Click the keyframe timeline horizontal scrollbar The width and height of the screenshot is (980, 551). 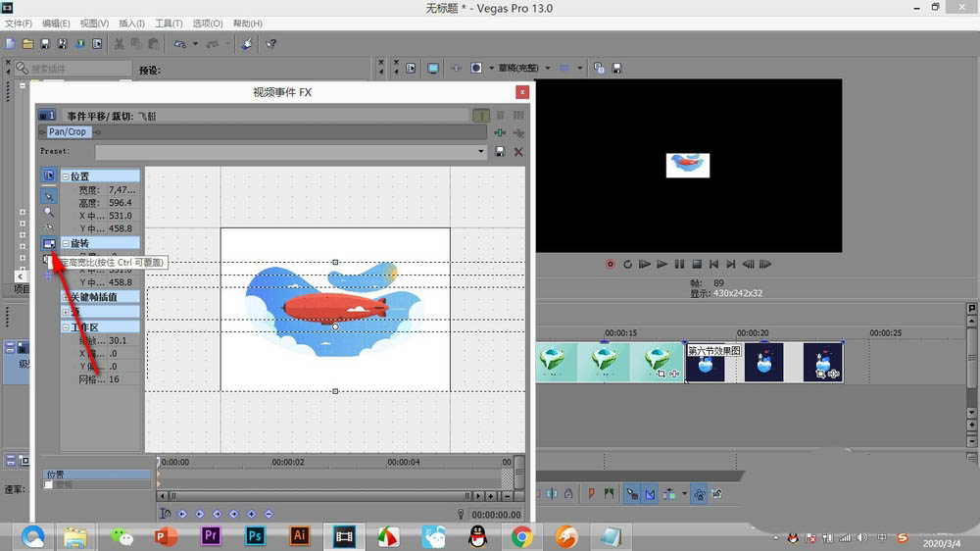pos(314,496)
